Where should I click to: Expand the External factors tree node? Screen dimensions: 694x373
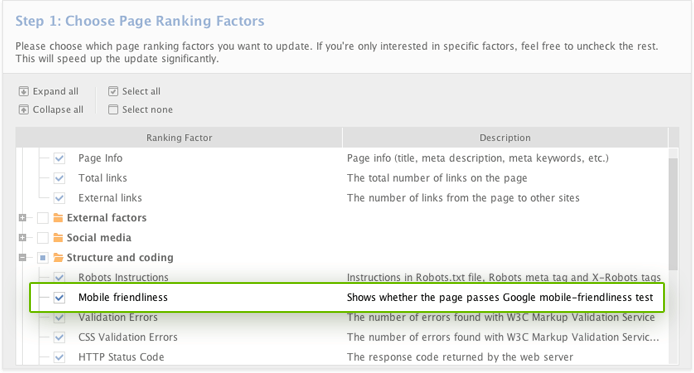(23, 218)
